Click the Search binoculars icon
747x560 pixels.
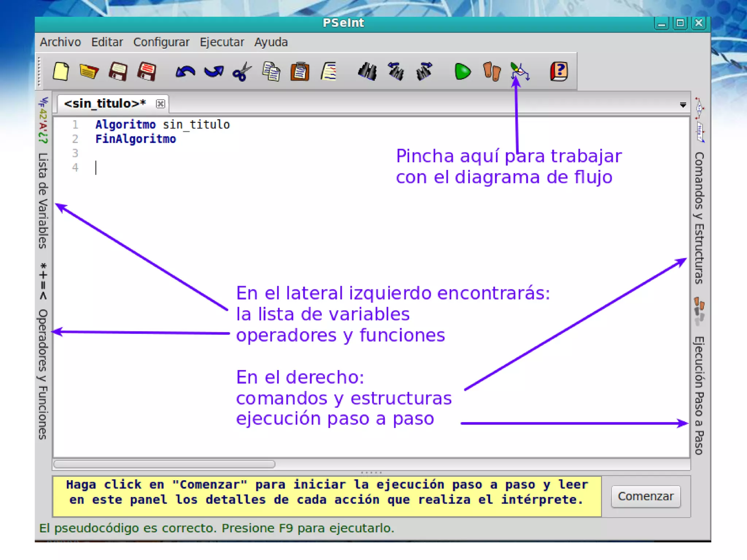pyautogui.click(x=367, y=71)
